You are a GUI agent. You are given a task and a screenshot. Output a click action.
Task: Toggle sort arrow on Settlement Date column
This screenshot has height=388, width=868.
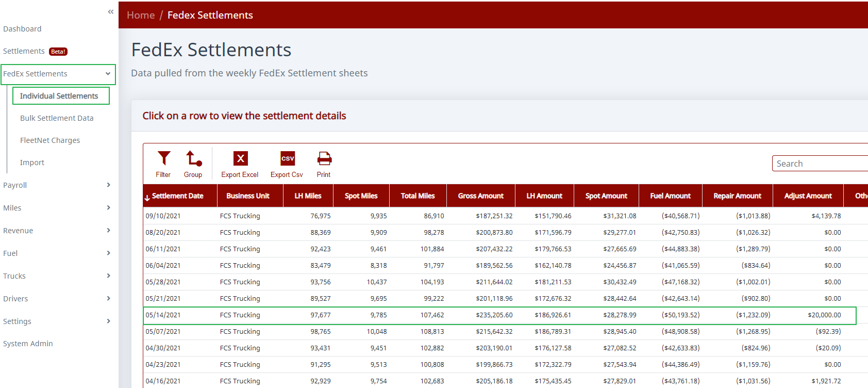point(147,198)
